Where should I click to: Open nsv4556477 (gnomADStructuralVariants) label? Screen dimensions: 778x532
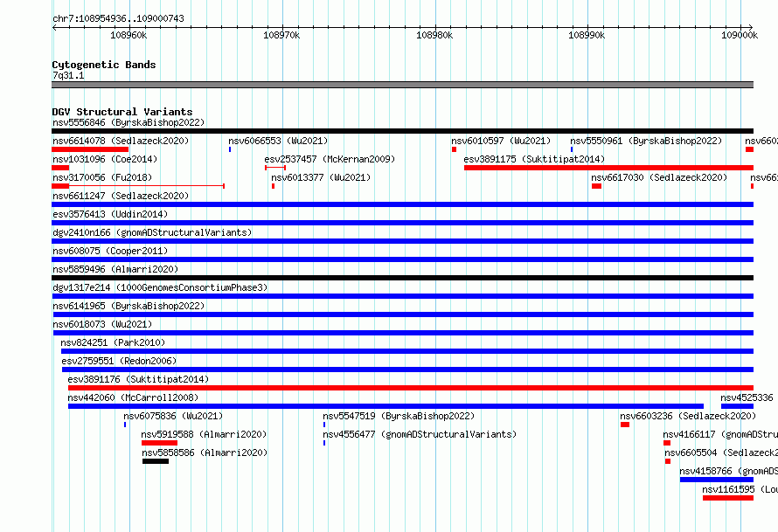click(420, 434)
